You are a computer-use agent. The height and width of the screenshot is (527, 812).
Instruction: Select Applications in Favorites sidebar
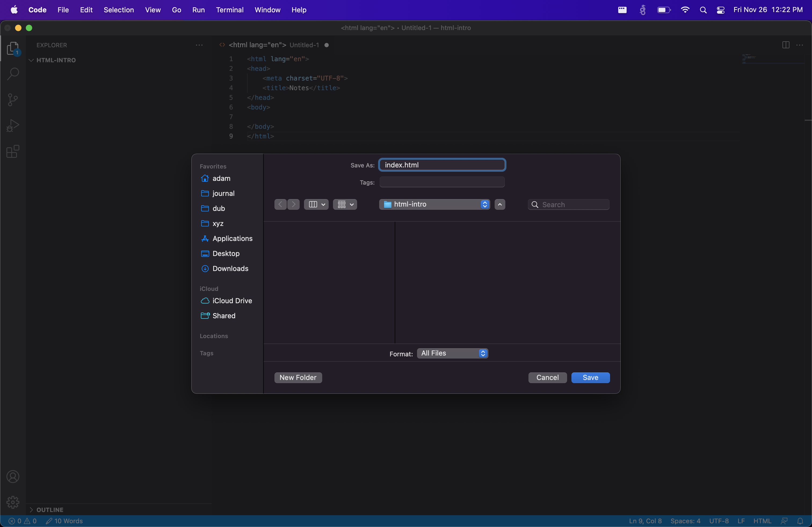coord(227,239)
